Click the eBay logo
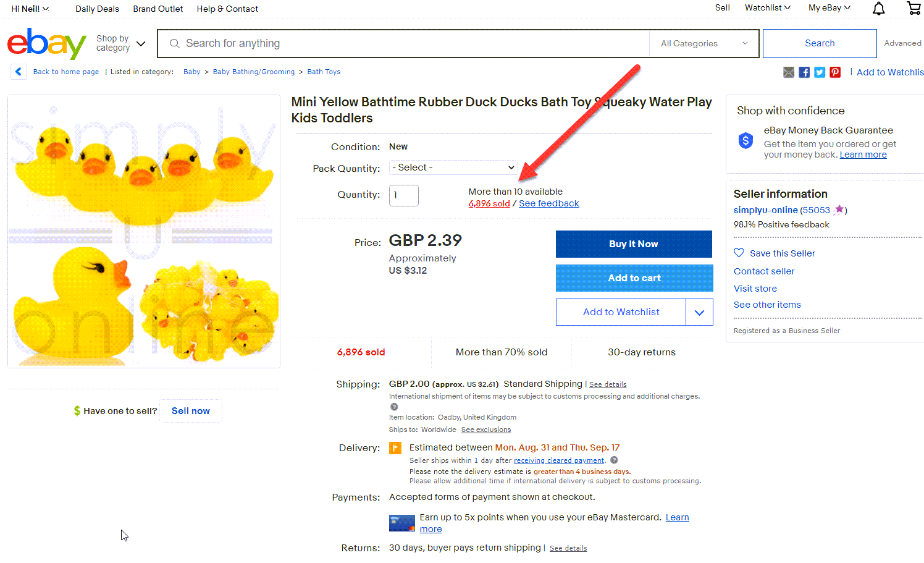This screenshot has width=924, height=563. (46, 43)
